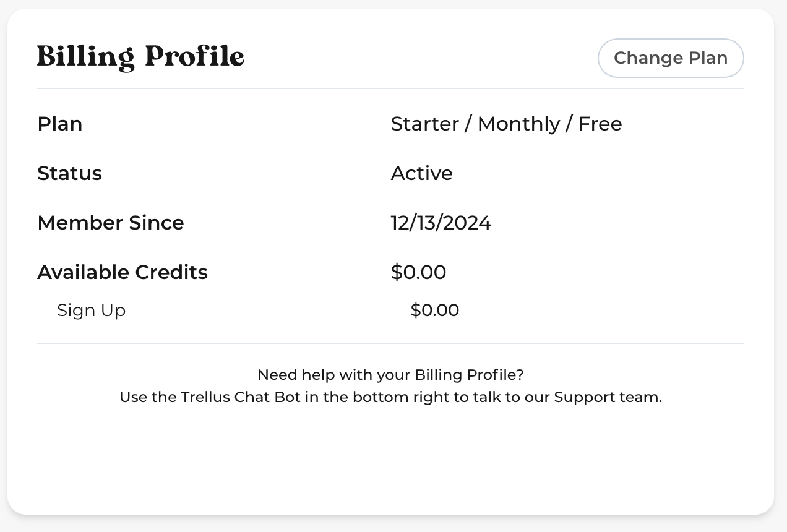Click the word 'Starter' in the plan value
This screenshot has height=532, width=787.
[424, 124]
